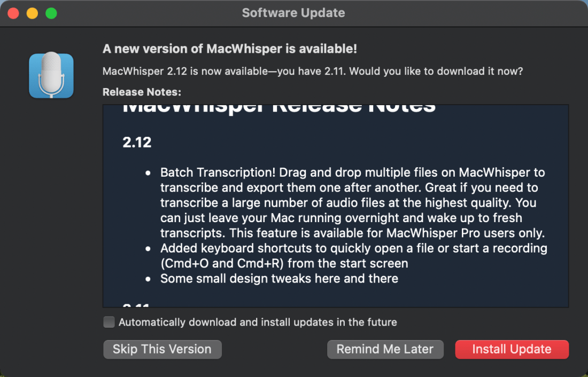Screen dimensions: 588x377
Task: Click the green zoom traffic-light button
Action: tap(51, 12)
